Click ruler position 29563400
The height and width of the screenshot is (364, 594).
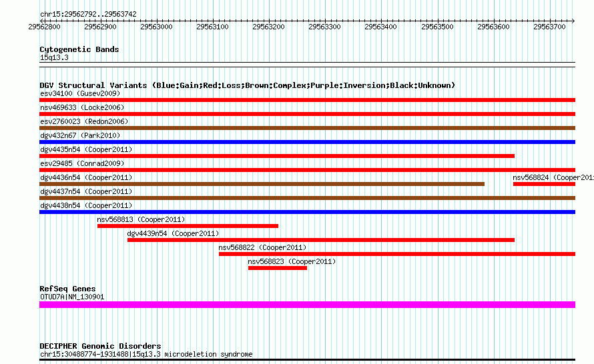(x=380, y=27)
